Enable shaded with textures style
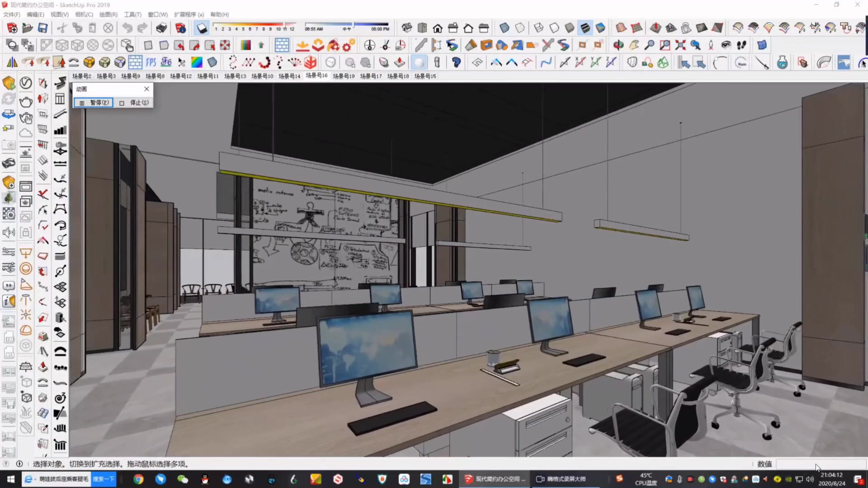Screen dimensions: 868x488 pyautogui.click(x=585, y=28)
